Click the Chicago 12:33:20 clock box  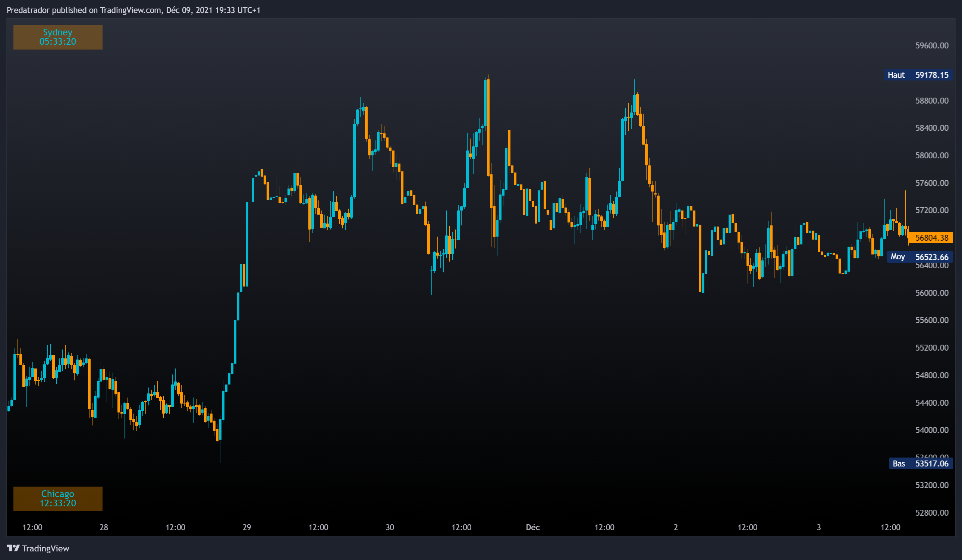[x=58, y=499]
